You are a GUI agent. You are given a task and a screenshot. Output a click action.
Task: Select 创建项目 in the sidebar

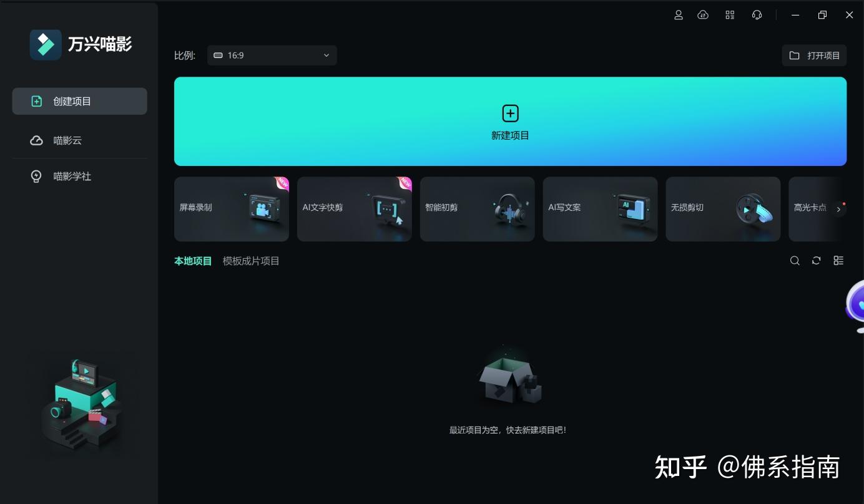tap(80, 101)
